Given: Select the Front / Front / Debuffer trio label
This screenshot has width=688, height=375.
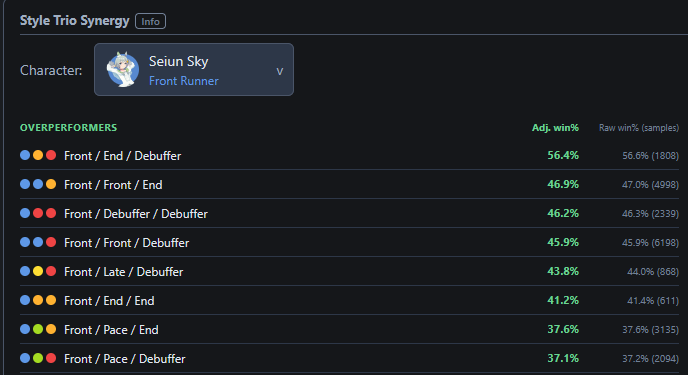Looking at the screenshot, I should point(126,243).
